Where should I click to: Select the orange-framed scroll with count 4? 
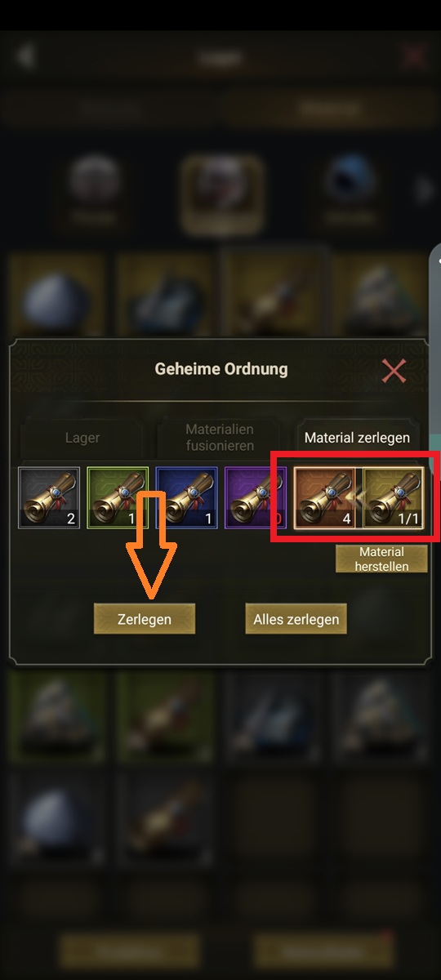324,497
